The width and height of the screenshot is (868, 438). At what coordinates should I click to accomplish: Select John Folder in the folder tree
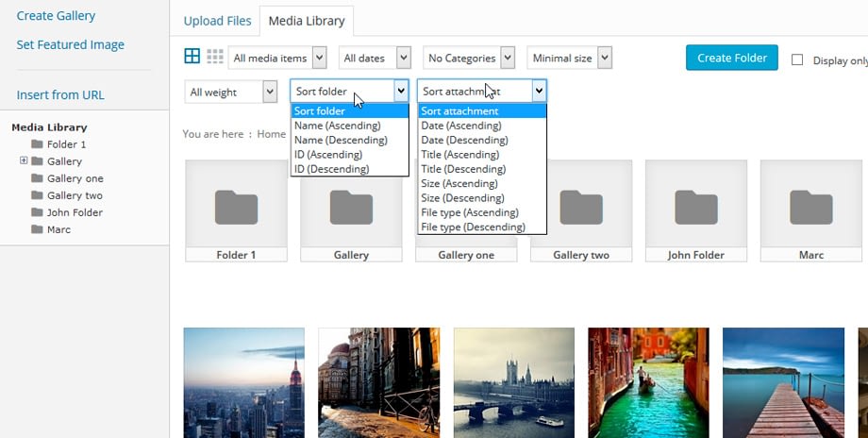(x=75, y=212)
